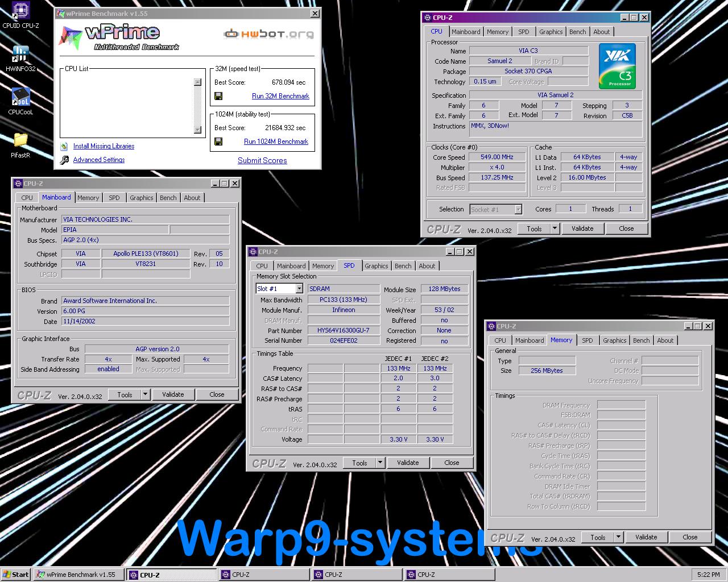Open Socket #1 selection dropdown
The width and height of the screenshot is (728, 582).
click(x=518, y=209)
